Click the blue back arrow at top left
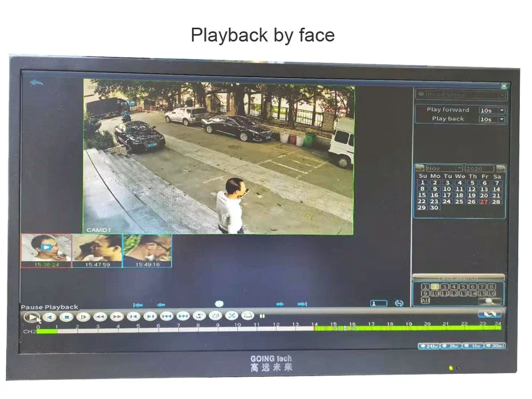The width and height of the screenshot is (532, 399). click(36, 82)
